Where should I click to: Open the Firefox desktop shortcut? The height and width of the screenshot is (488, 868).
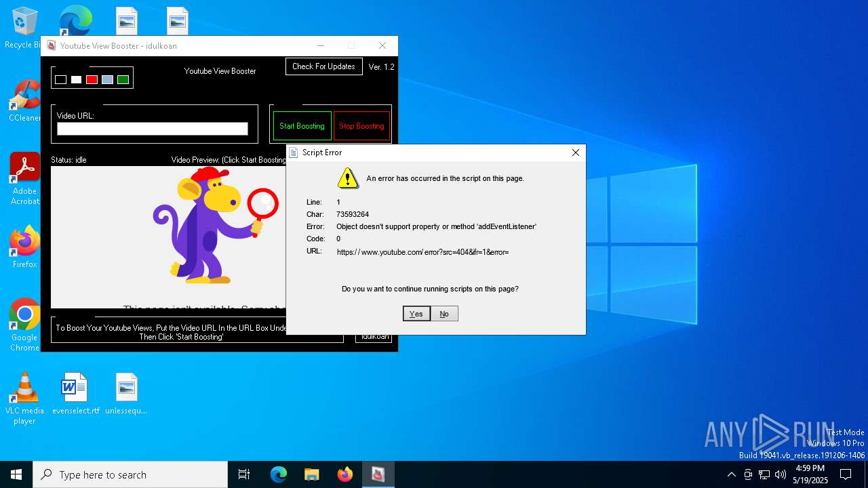click(24, 247)
